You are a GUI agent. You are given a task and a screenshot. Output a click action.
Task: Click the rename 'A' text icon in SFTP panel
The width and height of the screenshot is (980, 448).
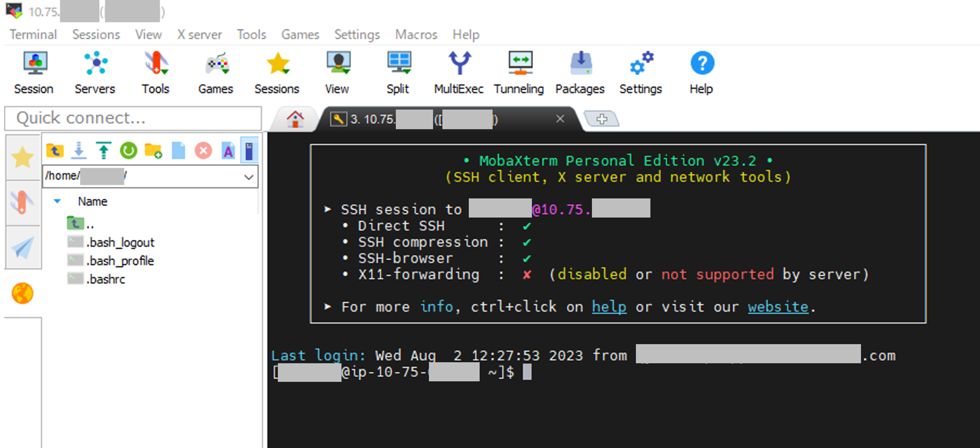point(228,151)
